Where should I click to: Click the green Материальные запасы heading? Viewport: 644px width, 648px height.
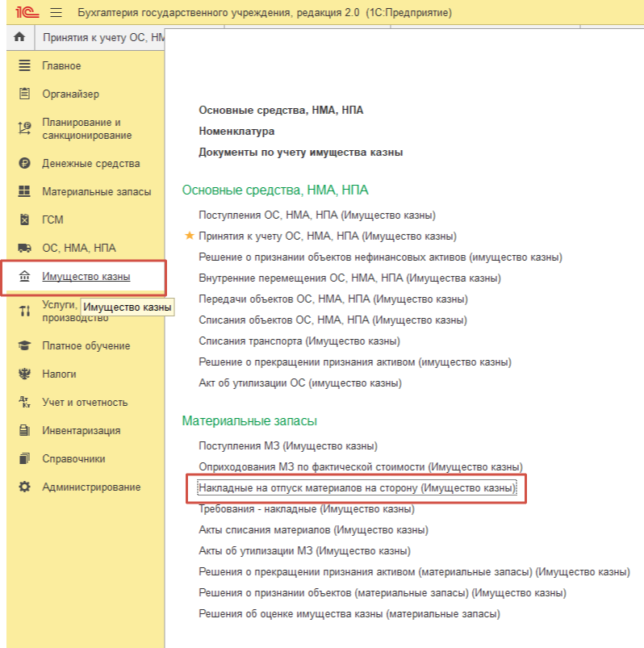249,420
